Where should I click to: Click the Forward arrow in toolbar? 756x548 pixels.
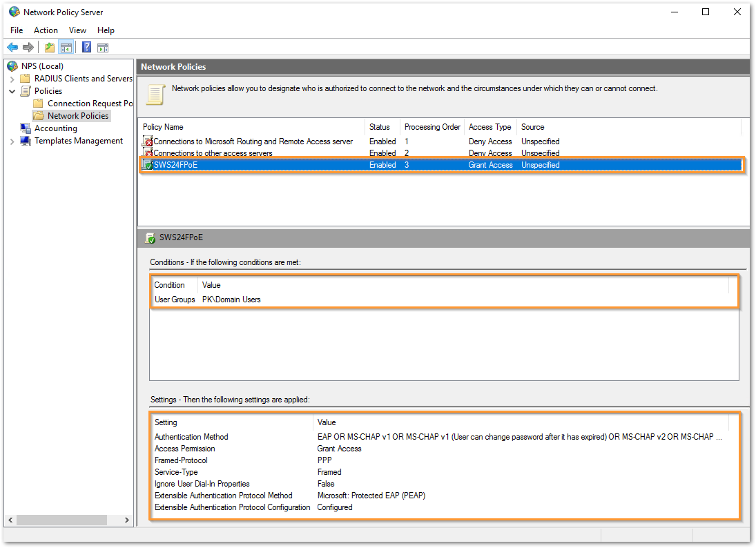pos(28,48)
